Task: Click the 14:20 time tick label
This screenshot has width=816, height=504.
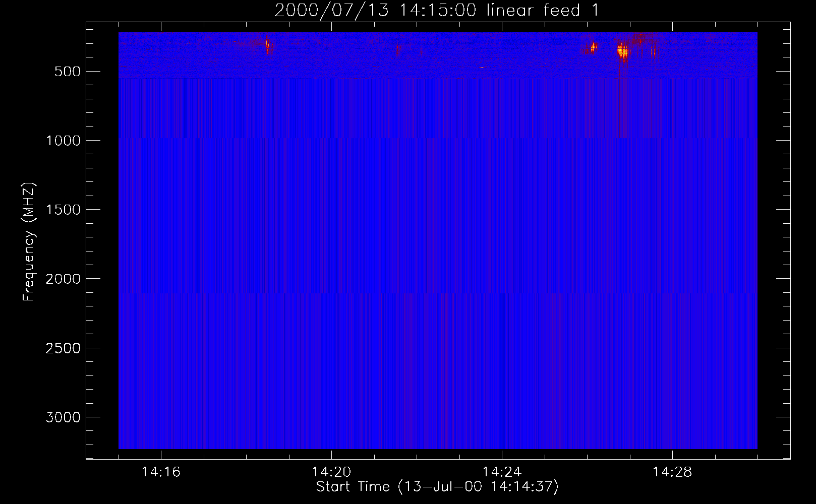Action: coord(331,472)
